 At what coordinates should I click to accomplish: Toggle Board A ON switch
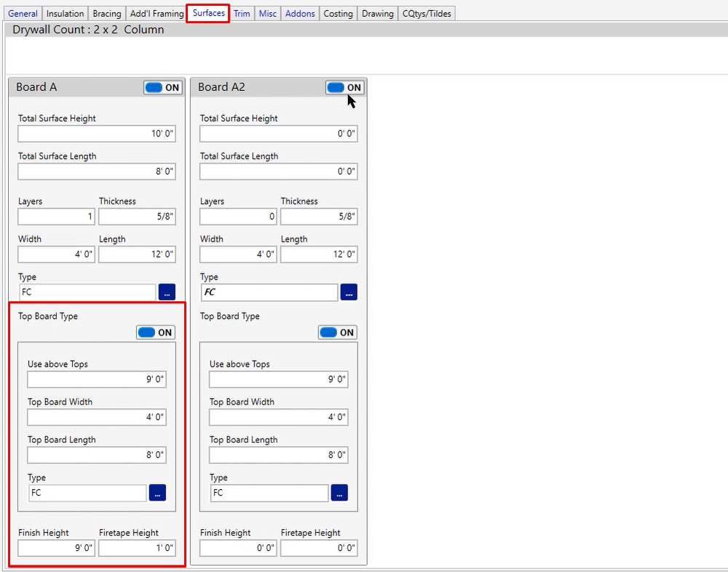tap(162, 87)
